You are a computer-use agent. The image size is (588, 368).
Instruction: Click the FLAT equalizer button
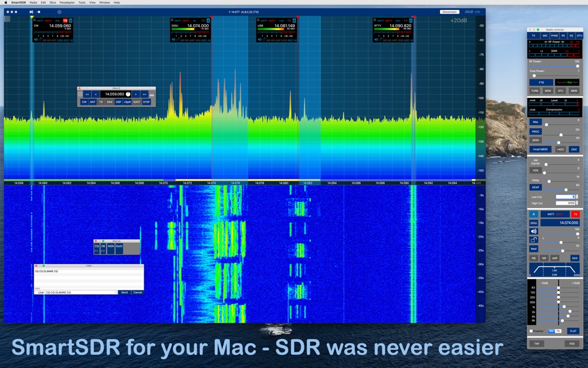[573, 331]
